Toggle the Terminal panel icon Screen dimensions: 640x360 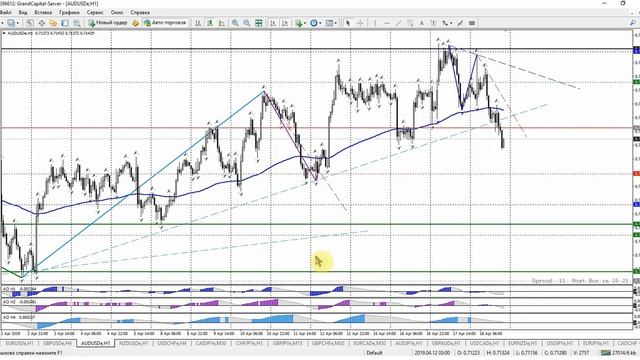64,23
